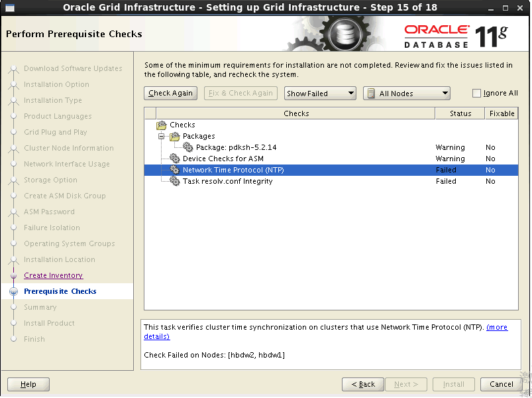Select the Package: pdksh-5.2.14 row

pyautogui.click(x=331, y=147)
